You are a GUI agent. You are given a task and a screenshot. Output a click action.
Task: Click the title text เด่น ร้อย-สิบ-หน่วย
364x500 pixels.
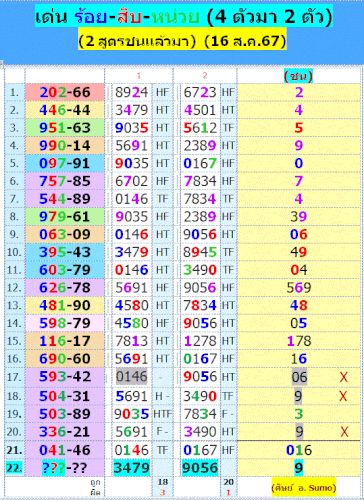coord(117,16)
